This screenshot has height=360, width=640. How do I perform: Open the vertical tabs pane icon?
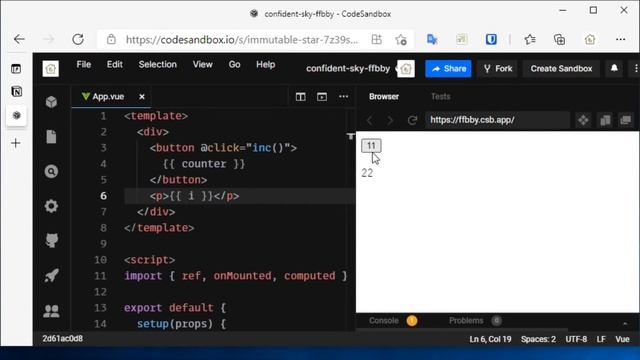(x=16, y=69)
